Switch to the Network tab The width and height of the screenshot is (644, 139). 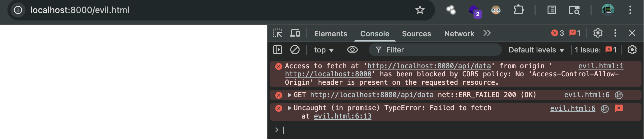coord(459,34)
